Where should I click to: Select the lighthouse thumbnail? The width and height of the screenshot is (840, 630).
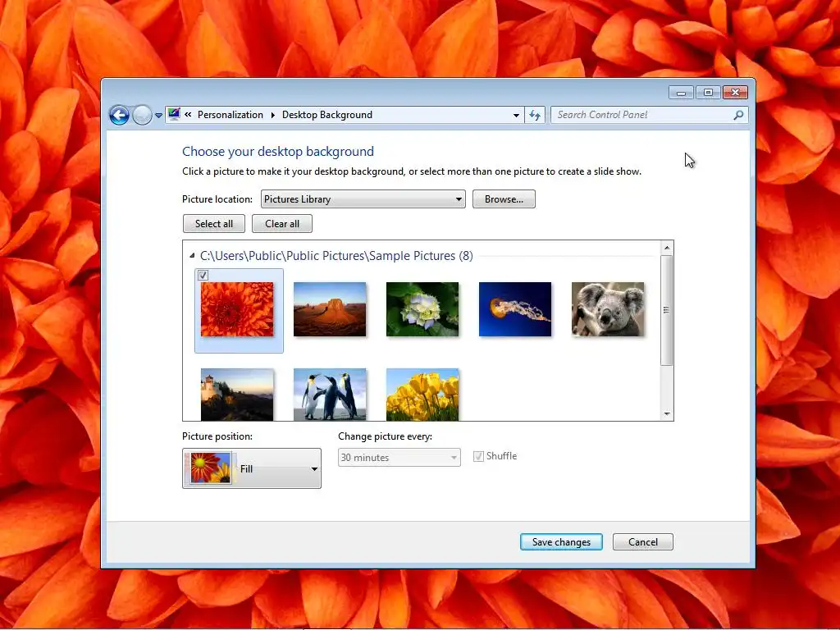[237, 395]
